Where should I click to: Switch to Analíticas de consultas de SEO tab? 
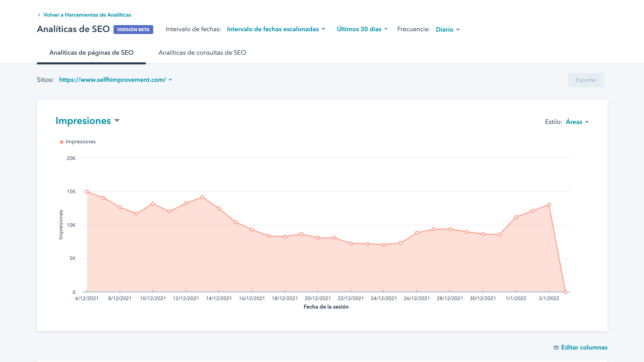(x=202, y=53)
